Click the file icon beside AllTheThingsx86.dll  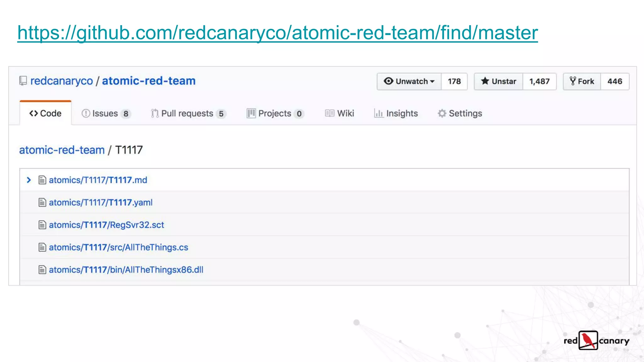tap(42, 270)
